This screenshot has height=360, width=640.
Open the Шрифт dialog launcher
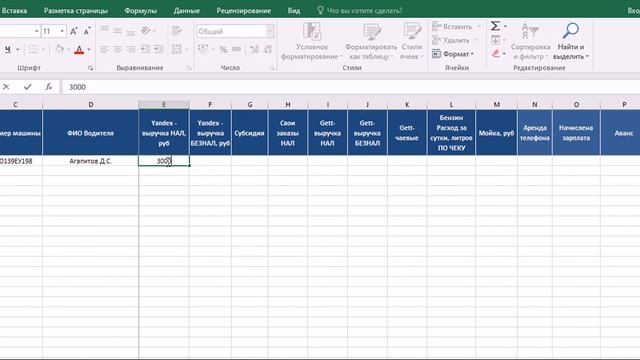[x=90, y=68]
